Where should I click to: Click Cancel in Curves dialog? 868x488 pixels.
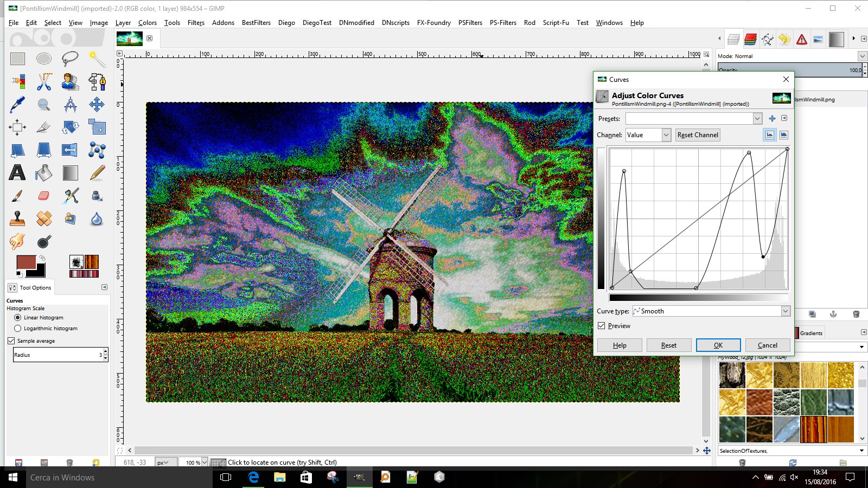coord(768,345)
